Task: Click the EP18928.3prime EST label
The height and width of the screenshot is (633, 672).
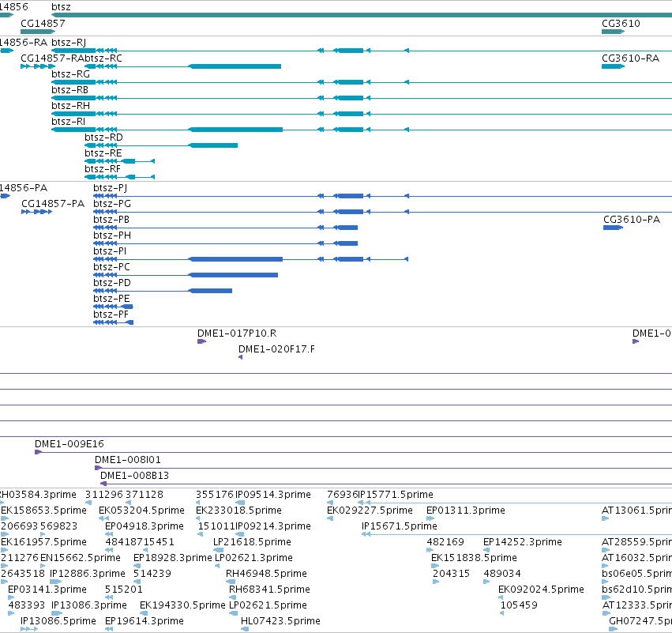Action: click(x=173, y=558)
